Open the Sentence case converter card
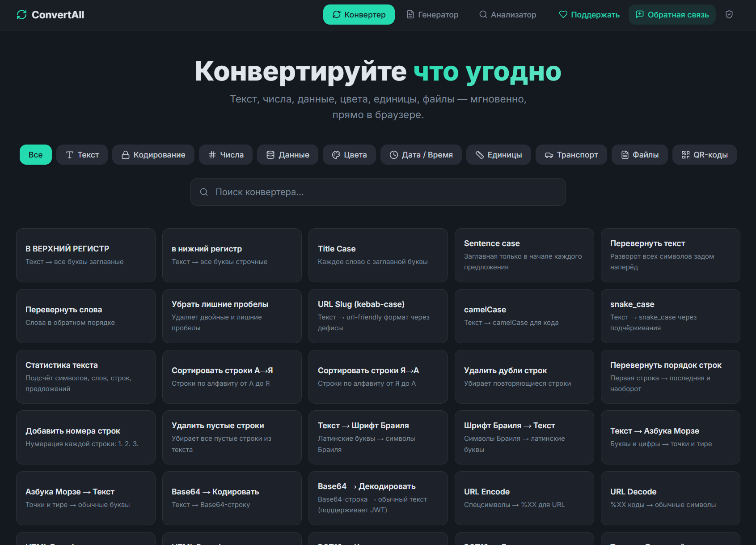 tap(524, 255)
